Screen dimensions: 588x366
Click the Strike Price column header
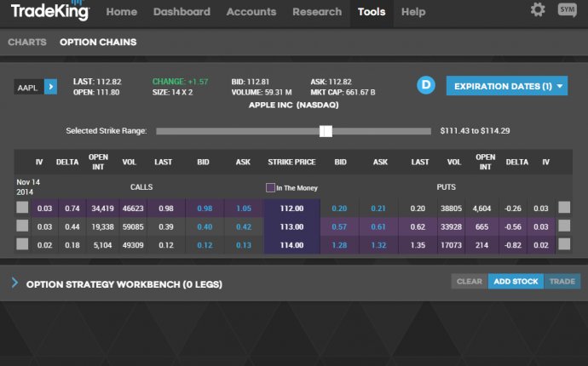click(x=291, y=162)
